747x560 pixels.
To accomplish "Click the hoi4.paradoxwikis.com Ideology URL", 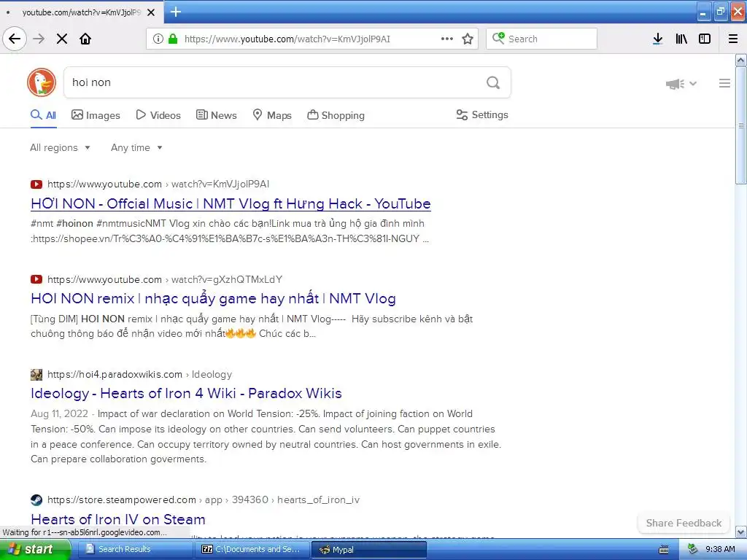I will pyautogui.click(x=139, y=375).
